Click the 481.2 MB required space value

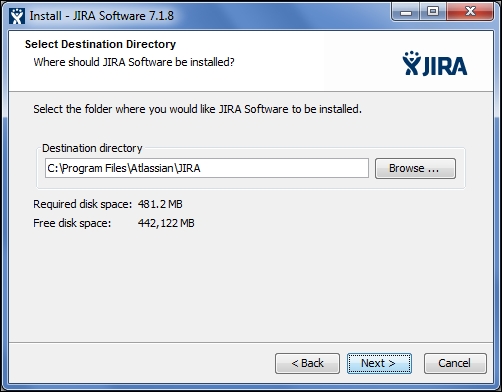tap(160, 204)
